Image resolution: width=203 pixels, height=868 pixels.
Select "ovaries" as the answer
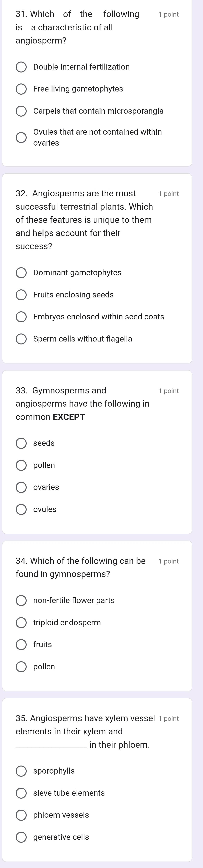tap(22, 487)
